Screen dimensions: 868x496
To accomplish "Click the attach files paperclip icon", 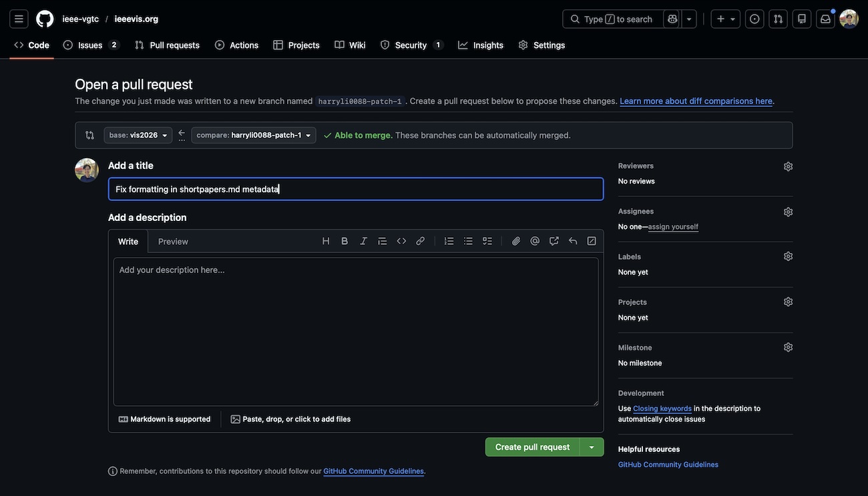I will pyautogui.click(x=516, y=241).
